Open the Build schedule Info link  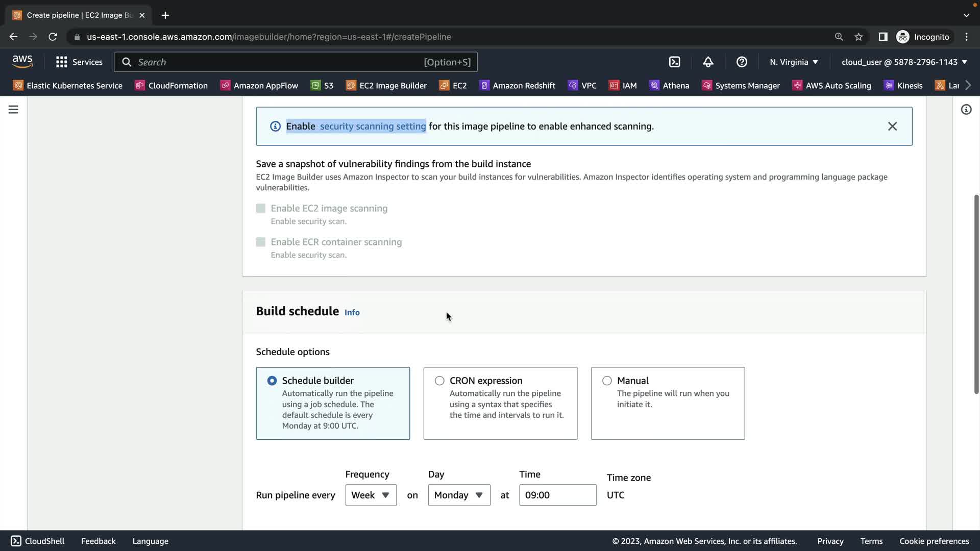tap(352, 312)
